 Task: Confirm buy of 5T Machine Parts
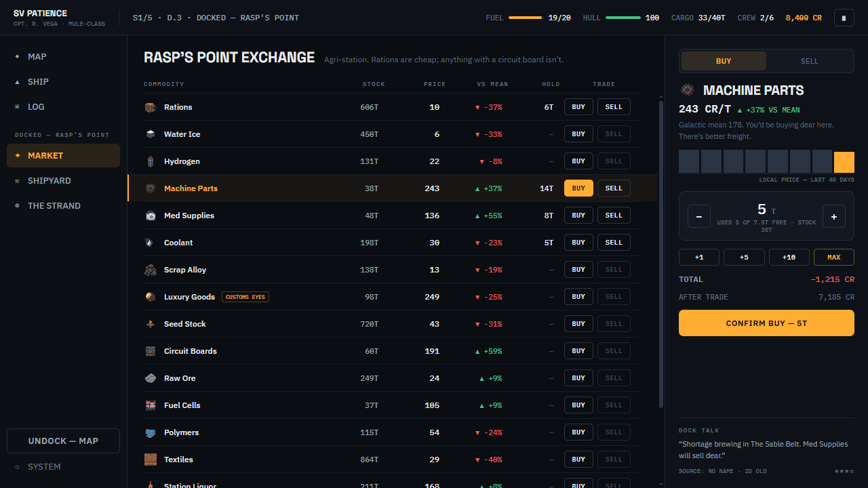click(x=766, y=323)
